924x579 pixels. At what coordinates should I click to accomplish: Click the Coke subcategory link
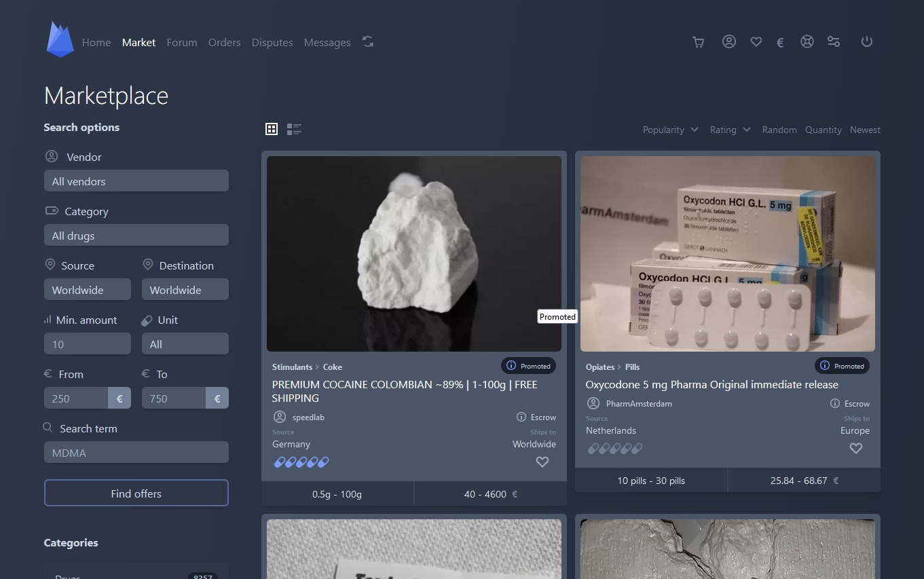(x=333, y=367)
